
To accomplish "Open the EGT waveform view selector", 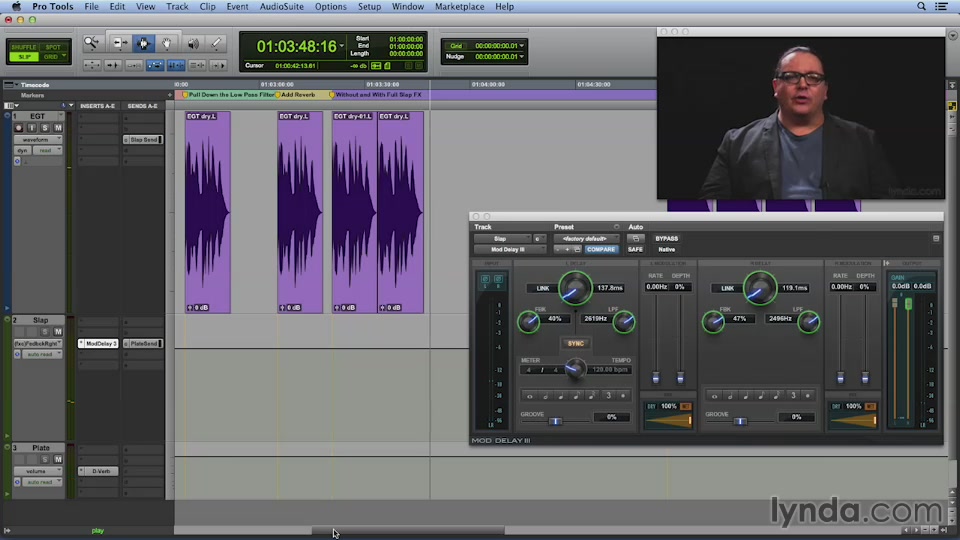I will coord(38,140).
